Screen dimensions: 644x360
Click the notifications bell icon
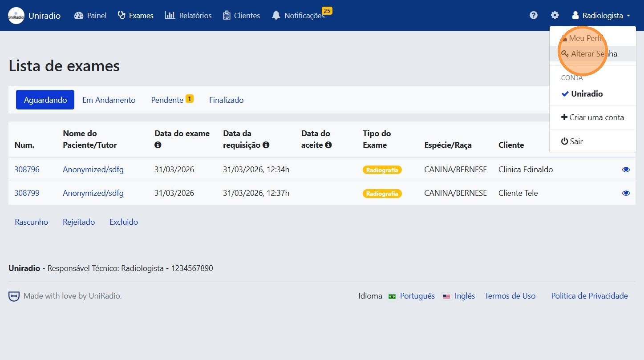coord(276,16)
